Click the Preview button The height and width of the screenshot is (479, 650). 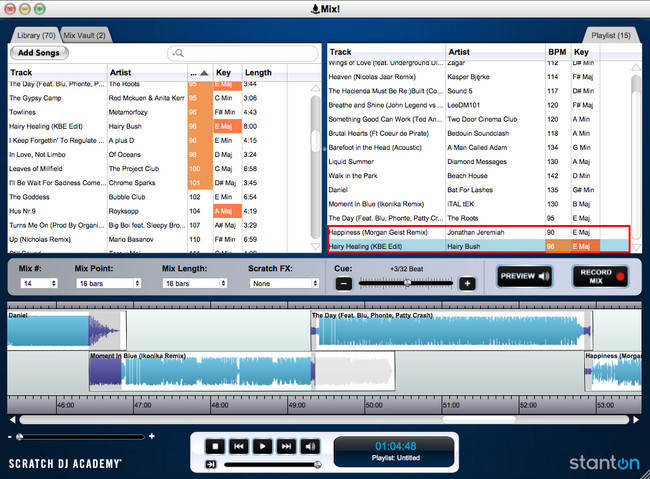pyautogui.click(x=523, y=277)
